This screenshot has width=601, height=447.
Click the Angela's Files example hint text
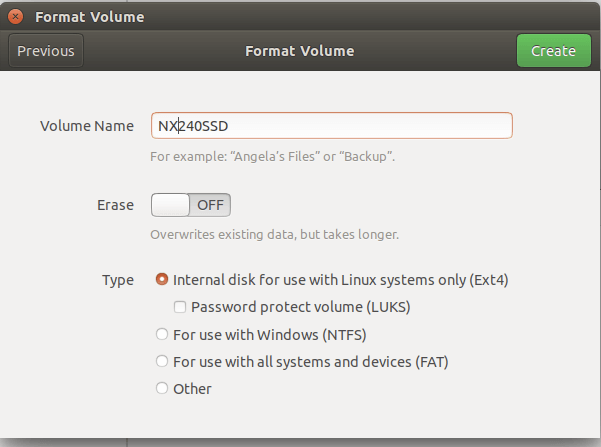[273, 157]
